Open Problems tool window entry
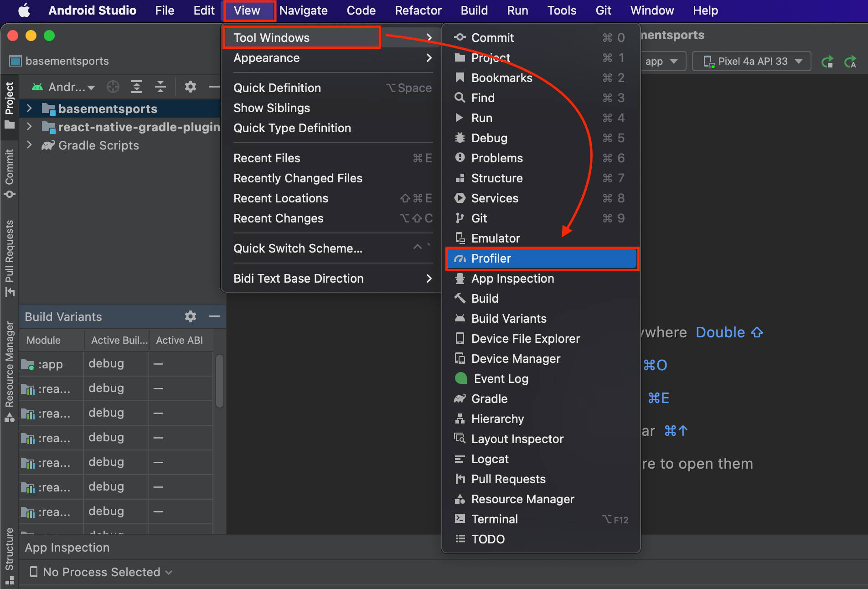Screen dimensions: 868x589 [542, 158]
